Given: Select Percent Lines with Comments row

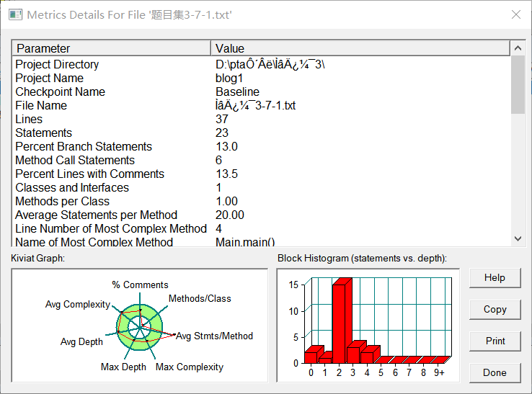Looking at the screenshot, I should coord(261,174).
